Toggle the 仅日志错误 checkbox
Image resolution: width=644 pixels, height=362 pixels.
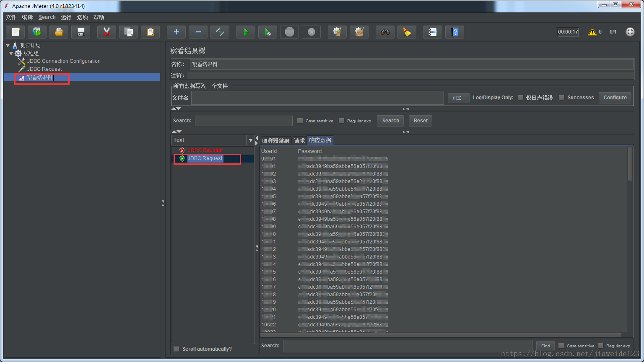tap(520, 98)
